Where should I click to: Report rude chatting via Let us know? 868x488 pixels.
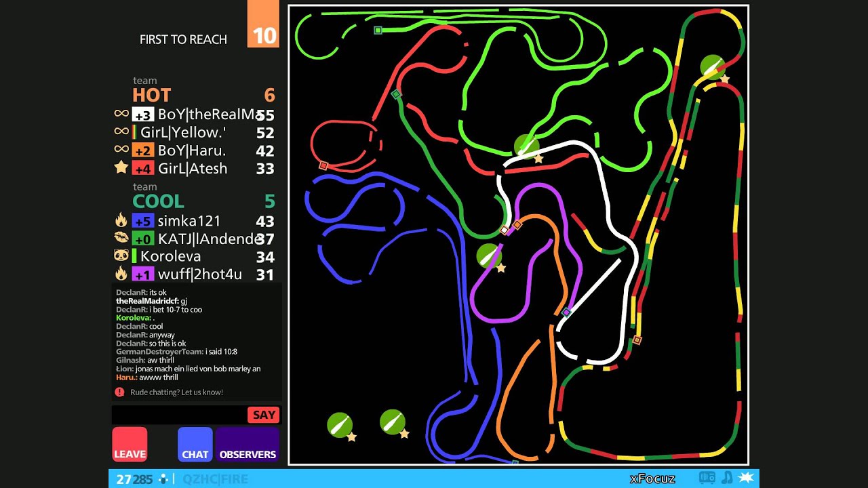coord(176,392)
